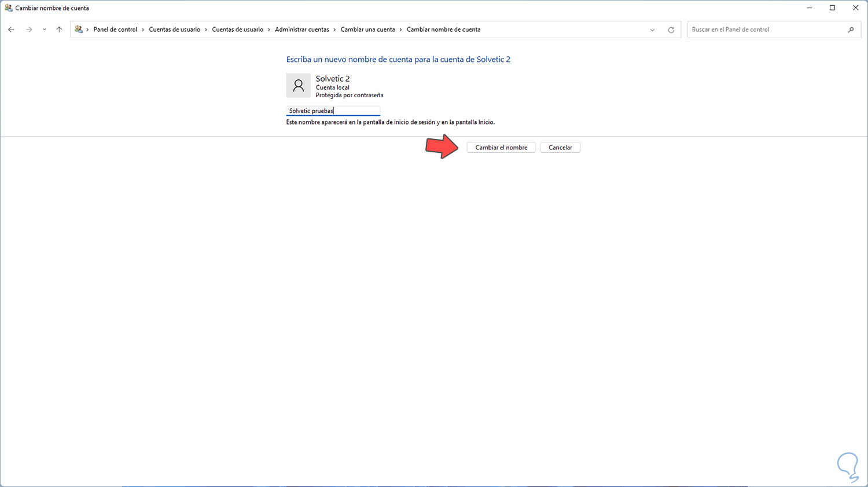Click the user accounts icon in address bar
Screen dimensions: 868x487
[79, 30]
